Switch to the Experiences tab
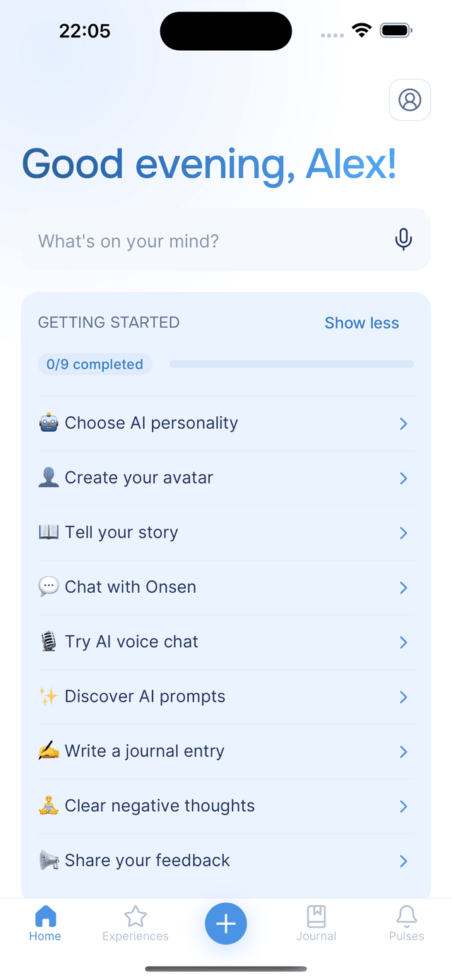 pos(135,923)
